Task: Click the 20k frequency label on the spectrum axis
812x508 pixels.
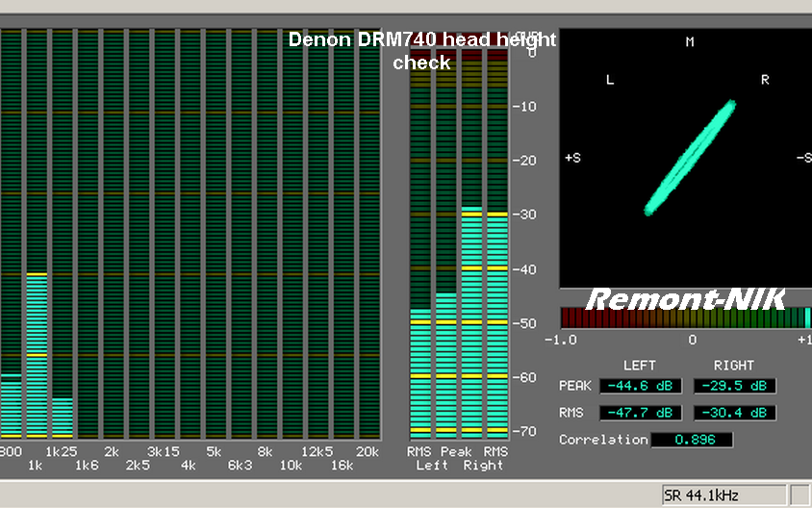Action: [367, 451]
